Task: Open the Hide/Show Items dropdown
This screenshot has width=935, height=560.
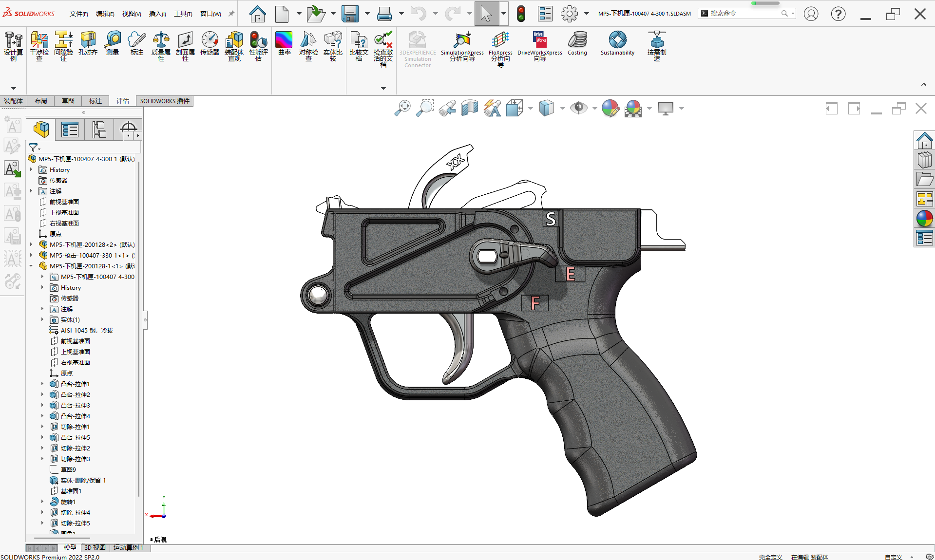Action: (x=594, y=108)
